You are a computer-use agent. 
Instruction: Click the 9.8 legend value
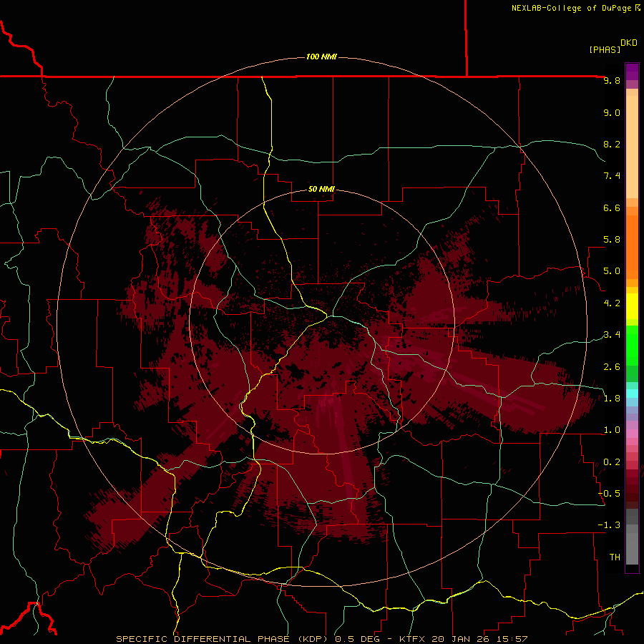(x=612, y=80)
